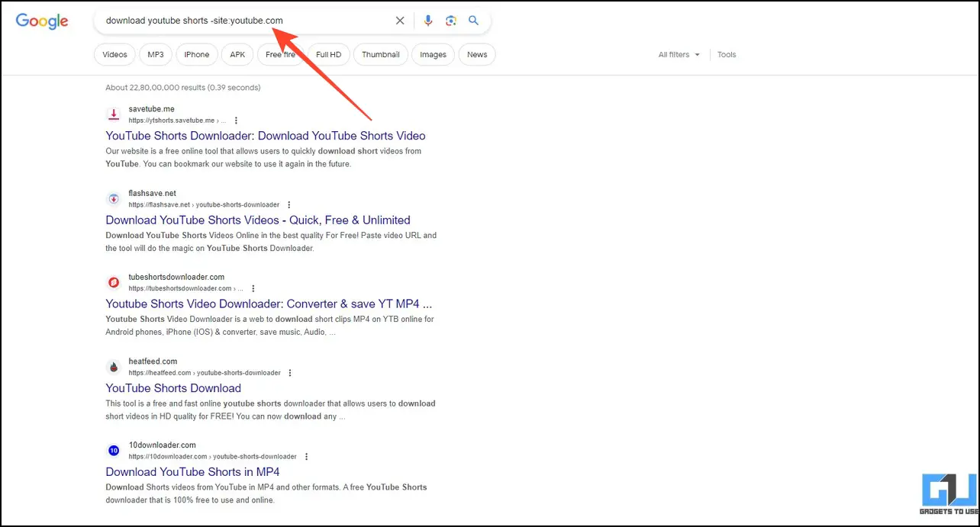This screenshot has width=980, height=527.
Task: Click the heatfeed.com youtube-shorts-downloader URL
Action: click(x=205, y=373)
